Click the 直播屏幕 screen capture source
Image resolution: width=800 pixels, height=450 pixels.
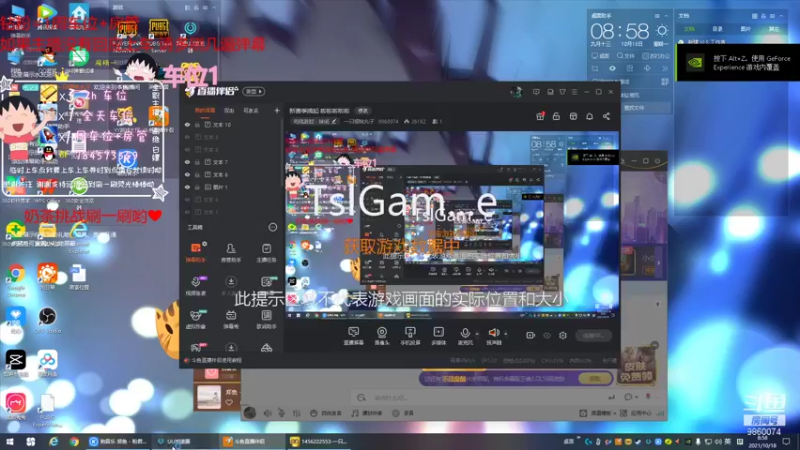coord(353,336)
